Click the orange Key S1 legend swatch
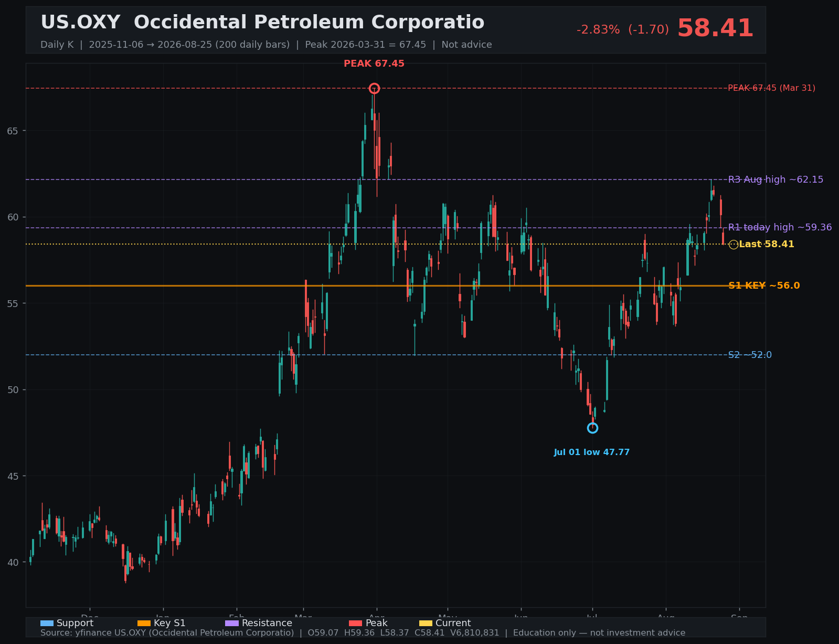The image size is (839, 644). point(144,624)
